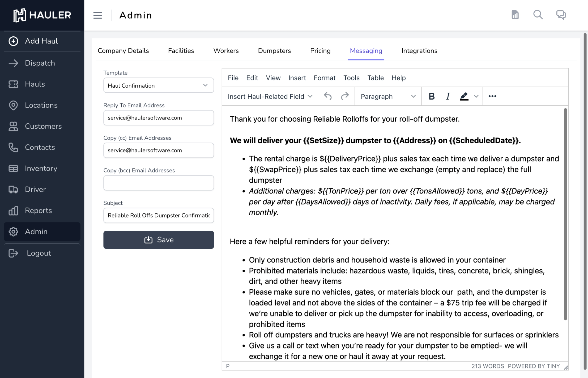This screenshot has height=378, width=588.
Task: Apply the highlight color marker
Action: pyautogui.click(x=464, y=96)
